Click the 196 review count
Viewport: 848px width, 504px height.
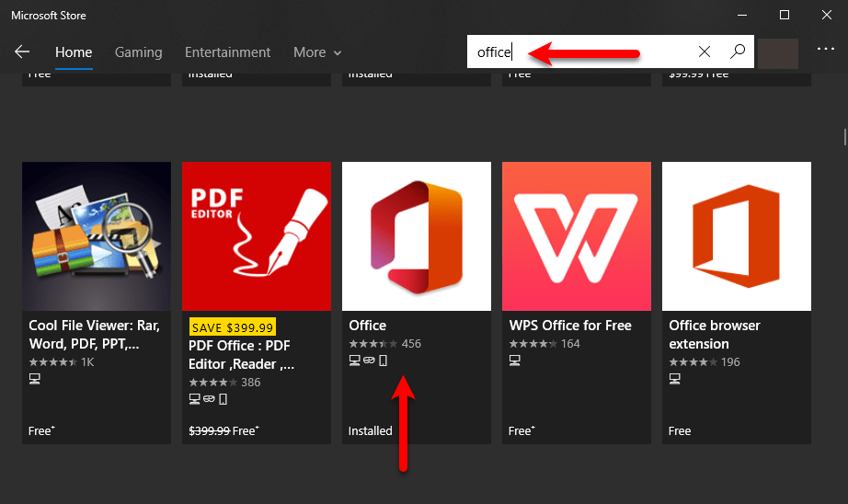pyautogui.click(x=730, y=362)
